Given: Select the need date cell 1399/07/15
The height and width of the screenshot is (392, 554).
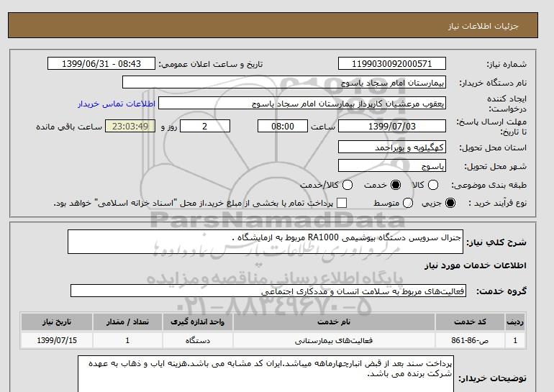Looking at the screenshot, I should tap(57, 340).
